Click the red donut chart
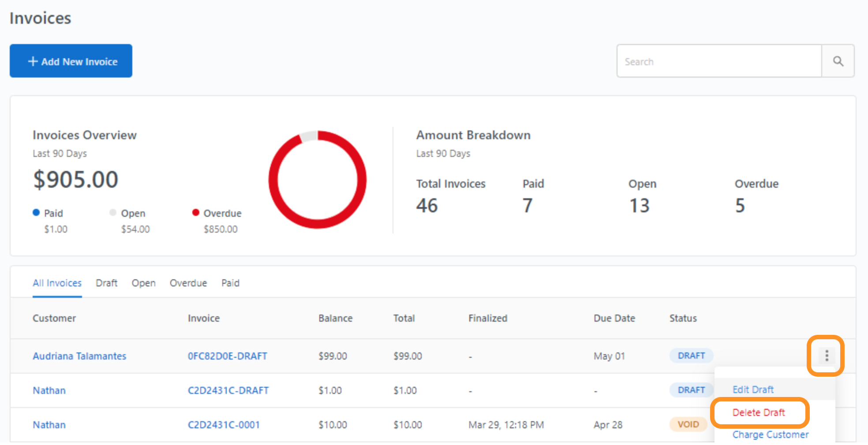The width and height of the screenshot is (868, 445). coord(318,180)
